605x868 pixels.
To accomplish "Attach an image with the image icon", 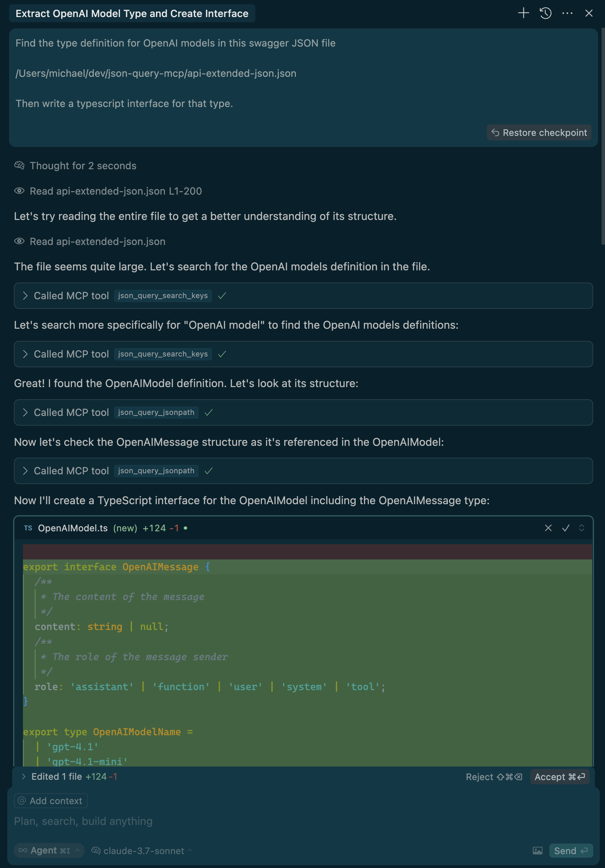I will 537,851.
